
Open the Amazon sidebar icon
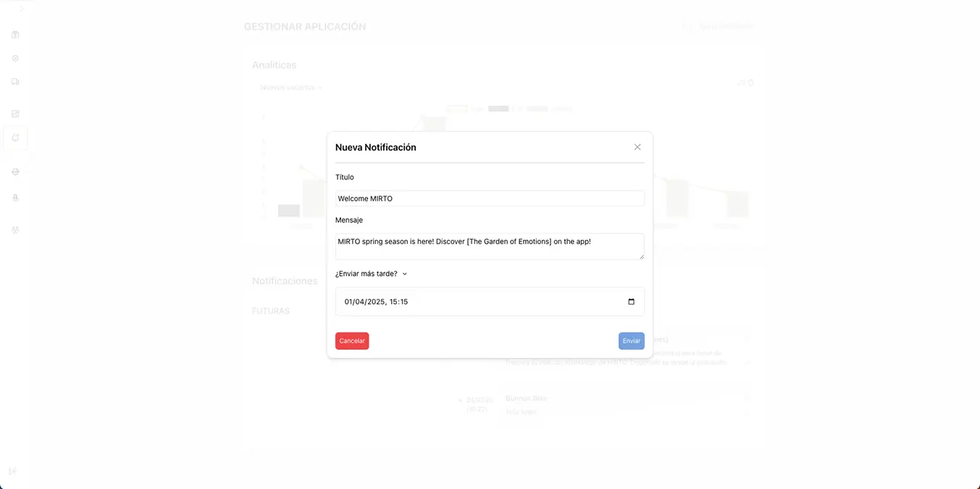pyautogui.click(x=15, y=197)
